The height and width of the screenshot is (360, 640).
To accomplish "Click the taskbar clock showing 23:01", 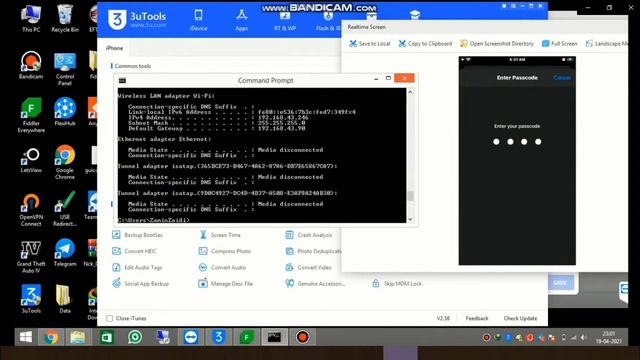I will click(609, 337).
